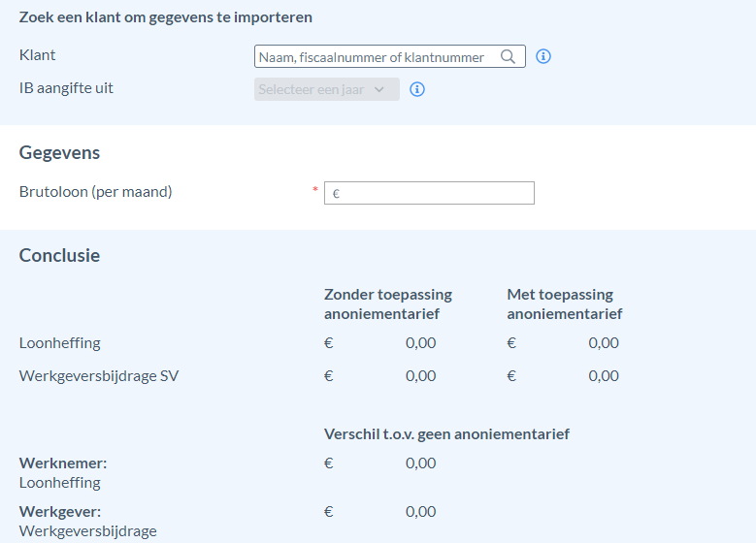Open the 'Selecteer een jaar' dropdown
Image resolution: width=756 pixels, height=543 pixels.
327,89
